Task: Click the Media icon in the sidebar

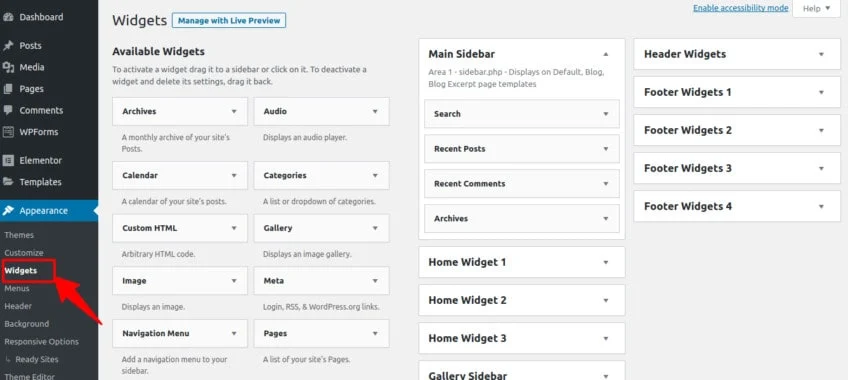Action: (x=8, y=67)
